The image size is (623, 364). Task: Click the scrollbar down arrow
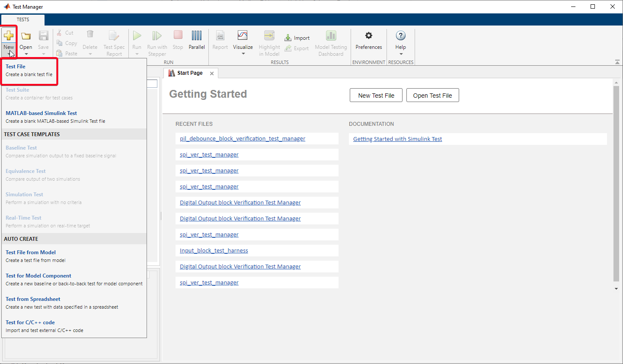pos(616,289)
